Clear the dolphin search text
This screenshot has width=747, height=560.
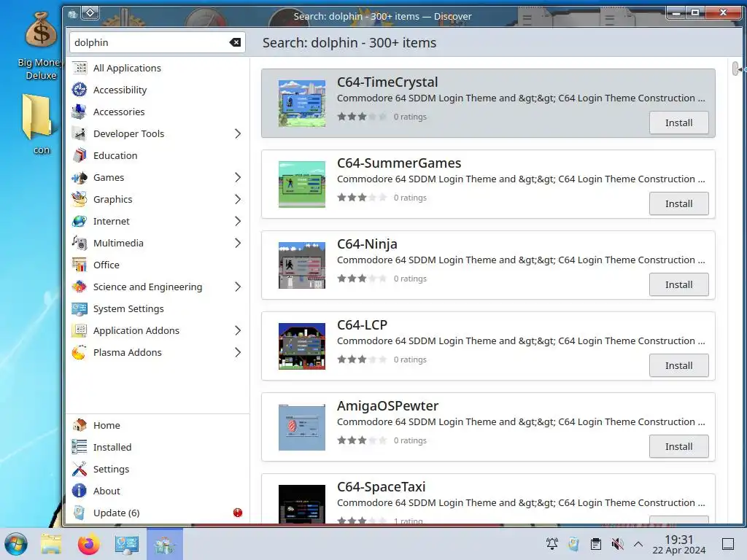click(x=236, y=42)
